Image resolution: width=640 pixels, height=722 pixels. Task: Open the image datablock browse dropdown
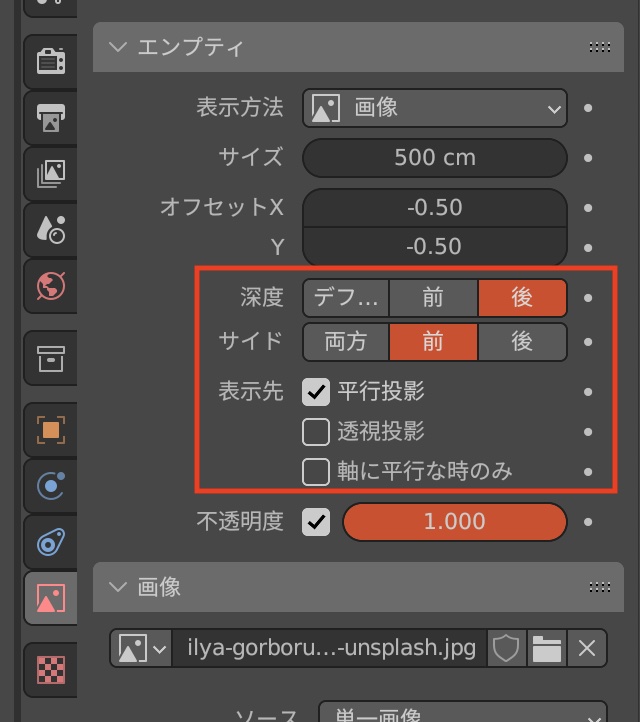[x=140, y=648]
